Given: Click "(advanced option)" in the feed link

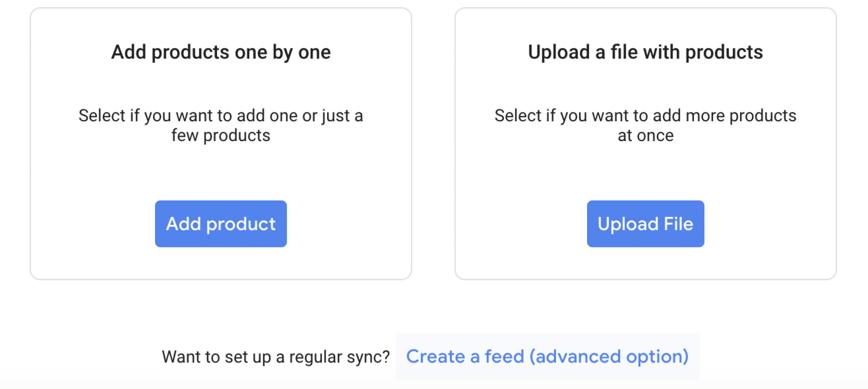Looking at the screenshot, I should pos(609,356).
